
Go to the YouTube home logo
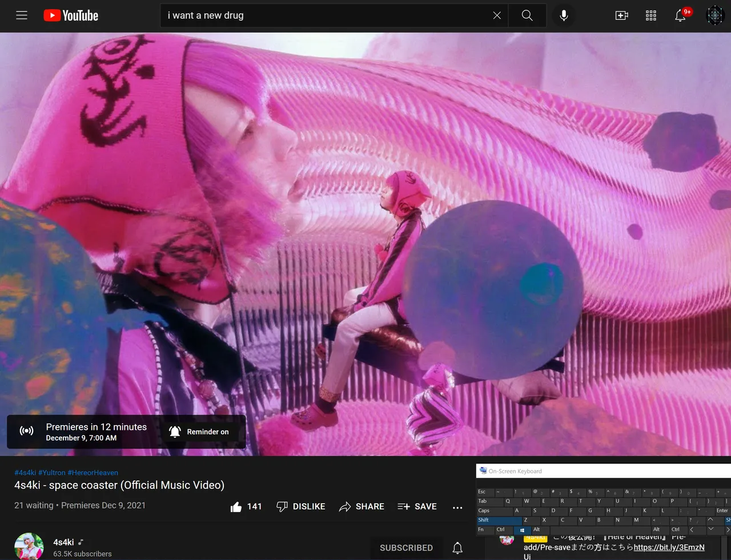coord(71,15)
